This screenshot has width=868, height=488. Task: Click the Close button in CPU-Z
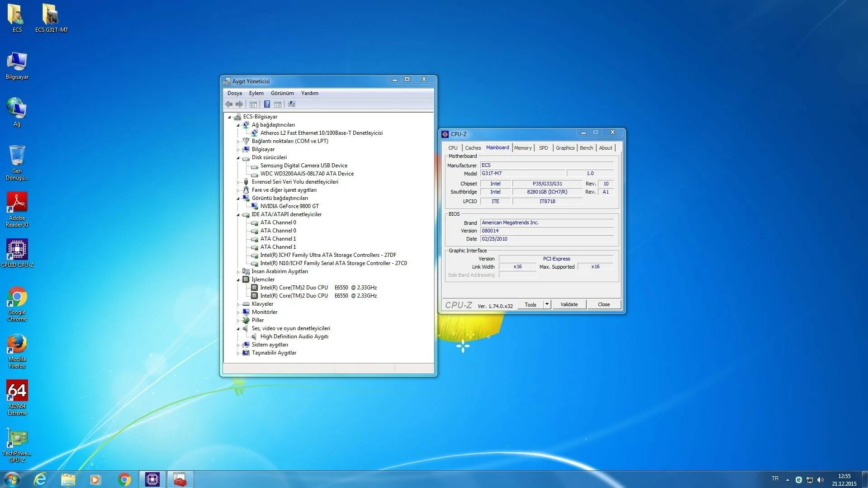(604, 304)
